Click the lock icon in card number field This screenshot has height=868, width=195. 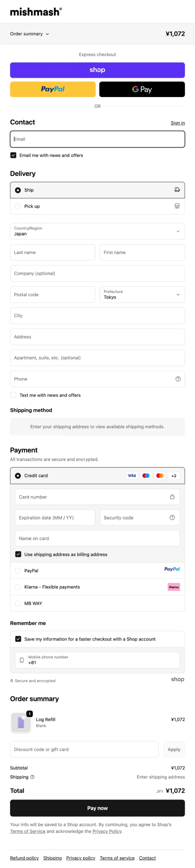pos(172,496)
